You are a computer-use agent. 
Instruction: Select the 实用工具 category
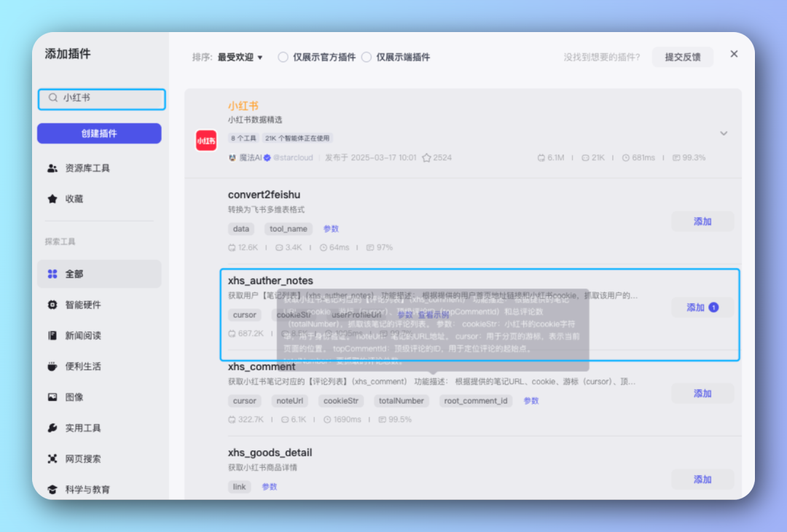point(99,428)
